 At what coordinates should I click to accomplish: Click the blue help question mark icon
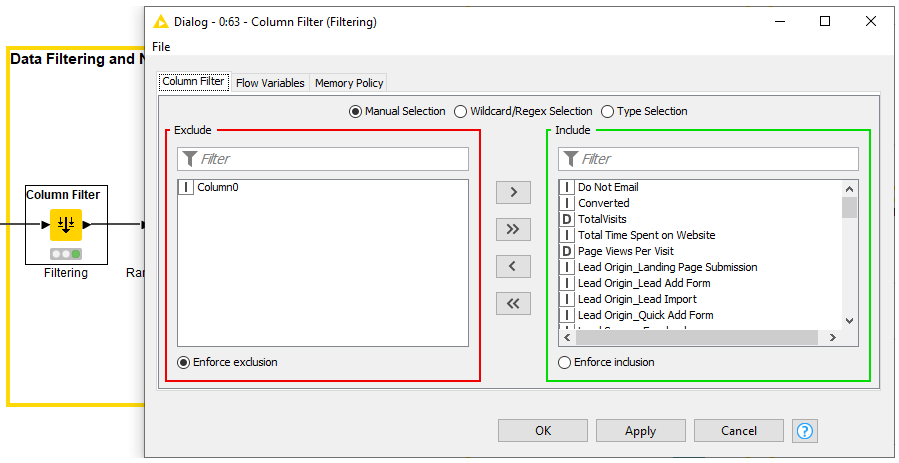[805, 431]
